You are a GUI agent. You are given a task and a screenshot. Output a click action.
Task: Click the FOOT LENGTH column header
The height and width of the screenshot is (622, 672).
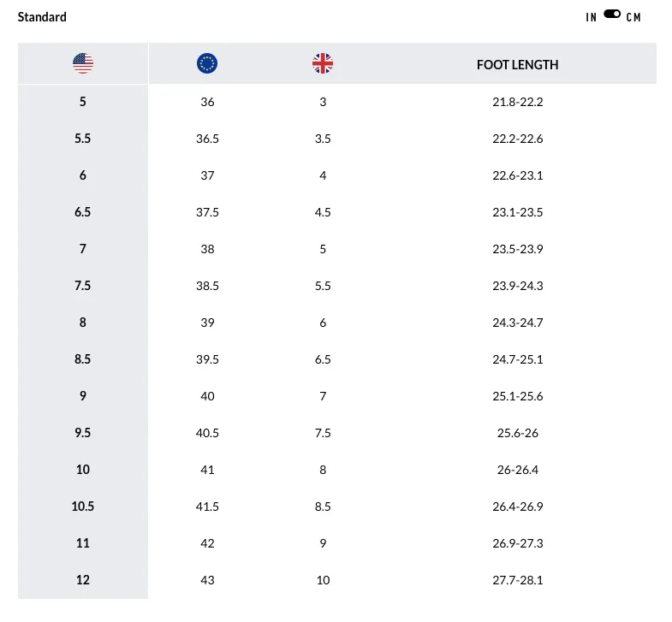517,65
